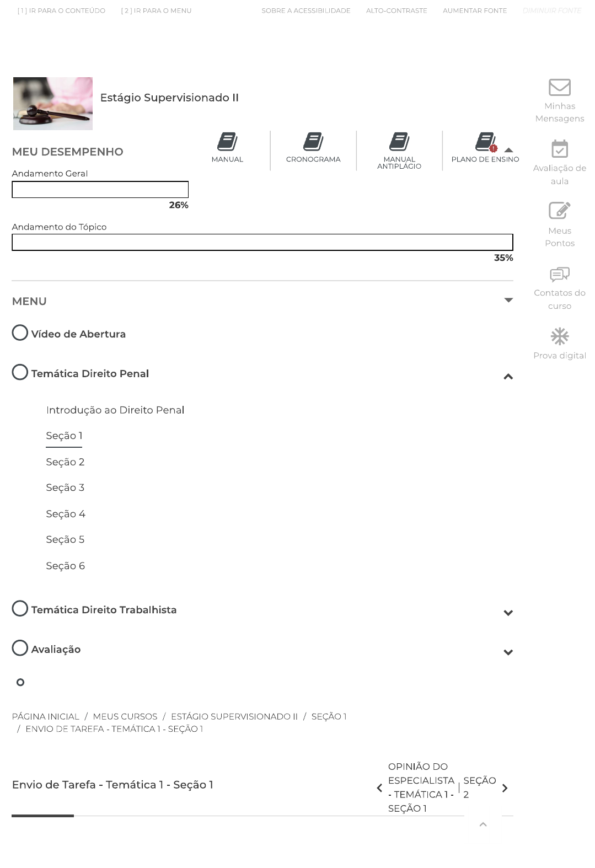Image resolution: width=595 pixels, height=868 pixels.
Task: Select Seção 3 in the menu
Action: click(x=65, y=487)
